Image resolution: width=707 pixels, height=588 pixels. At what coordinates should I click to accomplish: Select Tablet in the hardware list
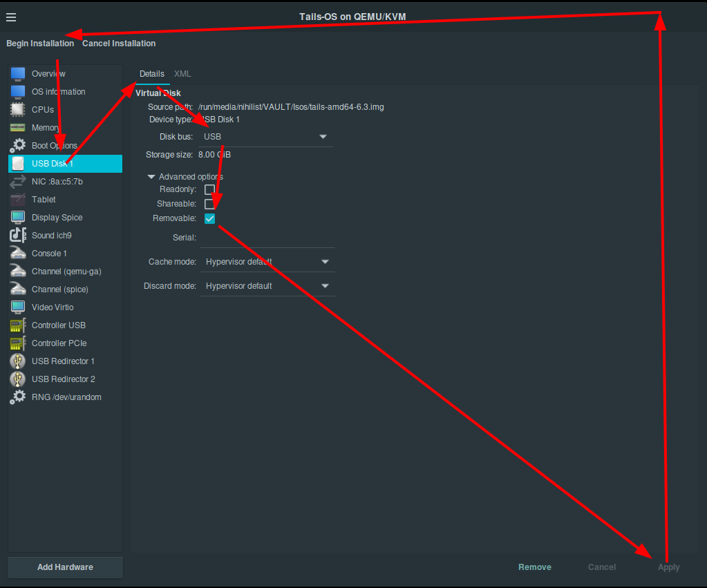(66, 199)
